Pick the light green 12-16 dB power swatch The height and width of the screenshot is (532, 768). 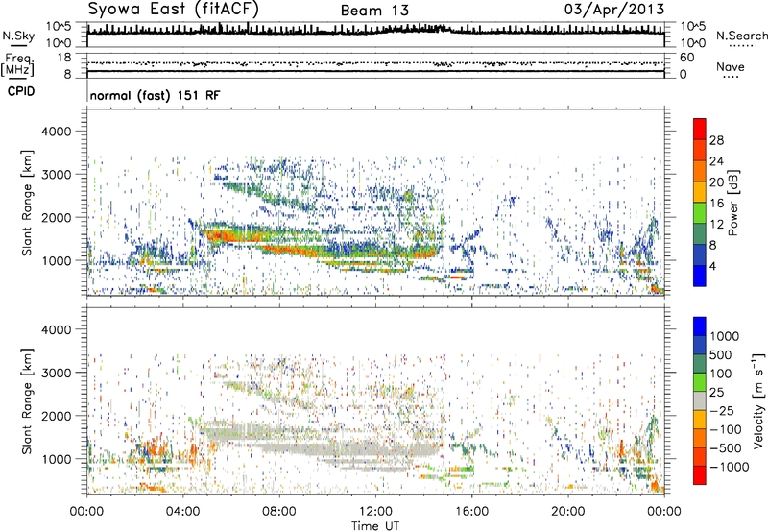pyautogui.click(x=700, y=213)
